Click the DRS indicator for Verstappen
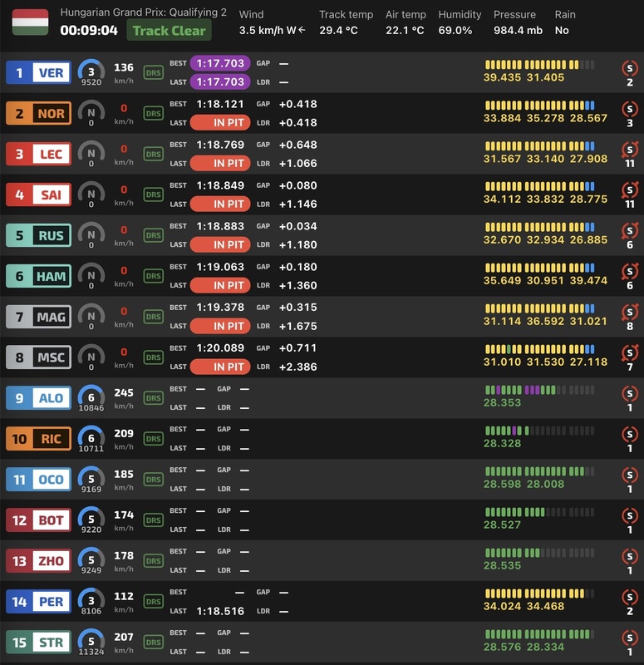Viewport: 644px width, 665px height. [x=153, y=72]
